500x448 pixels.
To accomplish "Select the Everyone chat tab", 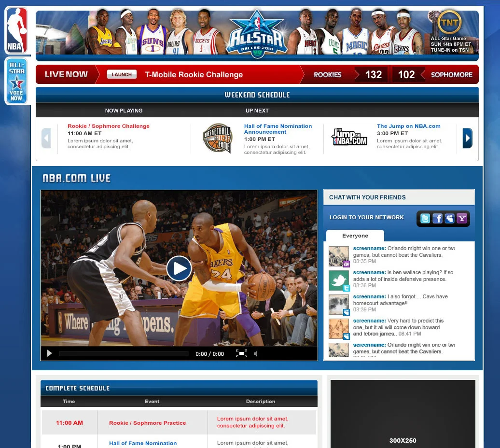I will click(355, 236).
